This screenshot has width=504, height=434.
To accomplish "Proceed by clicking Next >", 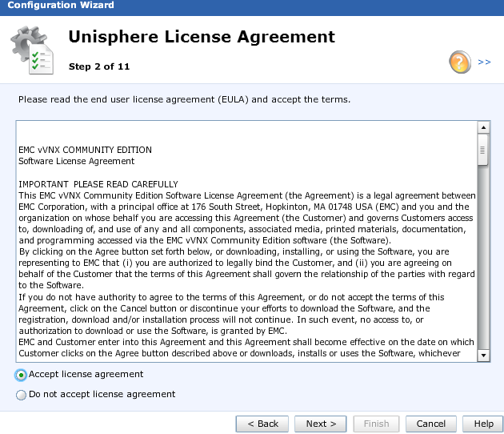I will pyautogui.click(x=321, y=424).
